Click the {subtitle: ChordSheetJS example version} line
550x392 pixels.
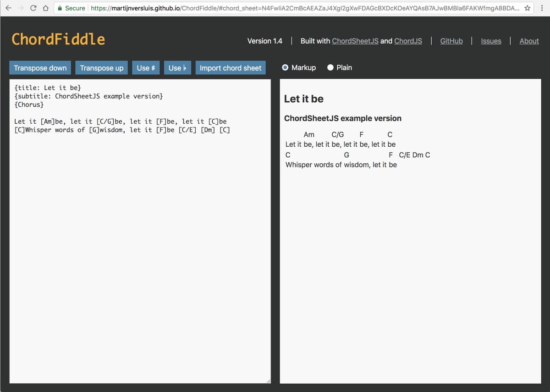click(88, 96)
